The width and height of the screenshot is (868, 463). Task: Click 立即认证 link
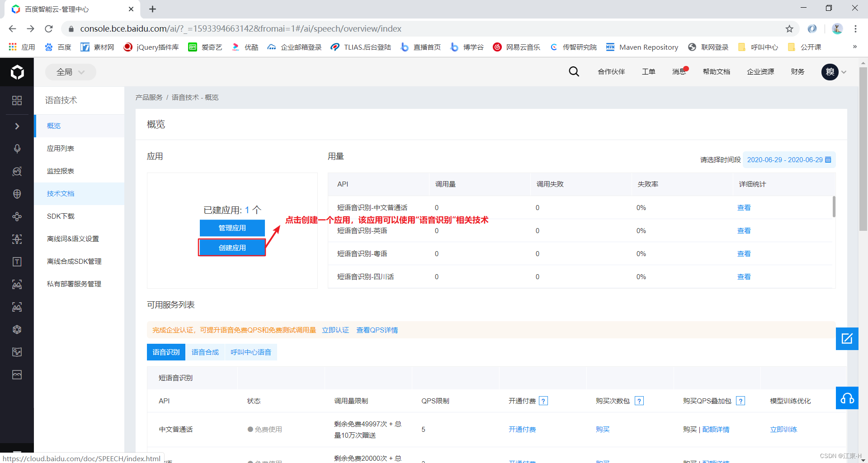click(x=335, y=330)
